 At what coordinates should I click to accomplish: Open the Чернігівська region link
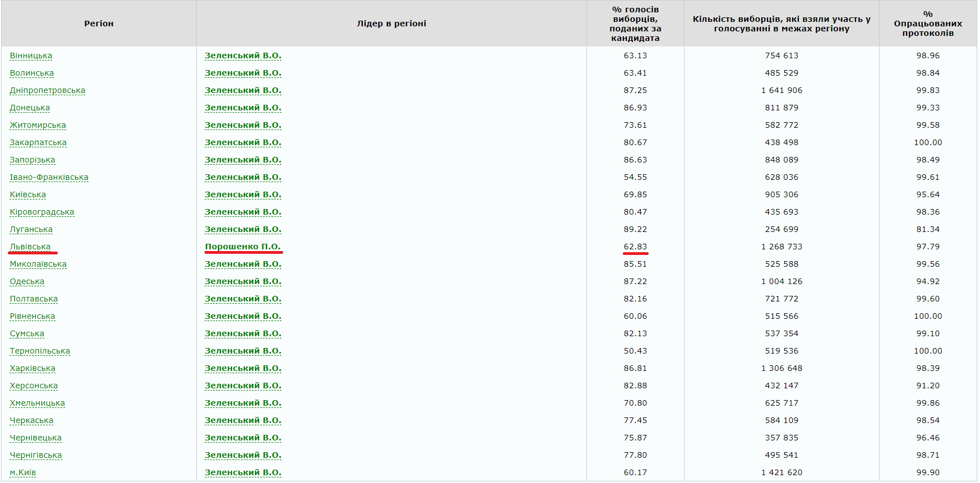pos(36,455)
